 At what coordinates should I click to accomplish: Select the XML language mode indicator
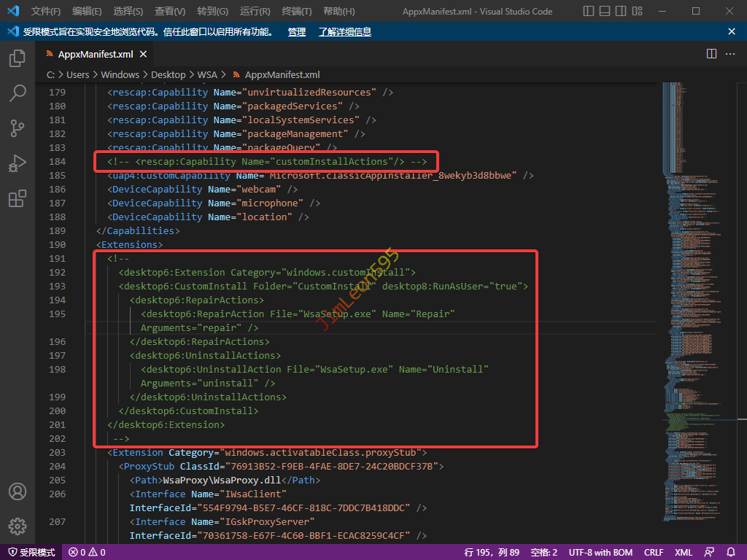[x=684, y=553]
